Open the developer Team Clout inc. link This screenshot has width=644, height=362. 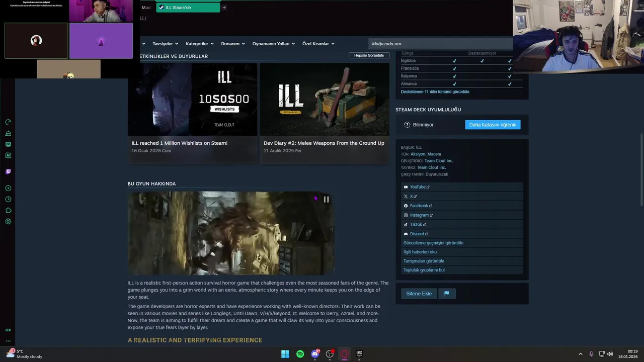tap(439, 161)
